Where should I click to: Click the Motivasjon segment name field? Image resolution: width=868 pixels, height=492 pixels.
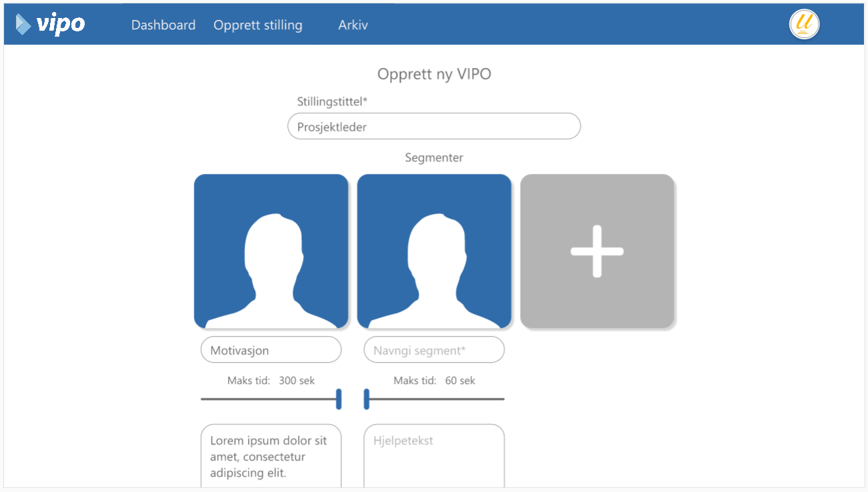(x=271, y=350)
